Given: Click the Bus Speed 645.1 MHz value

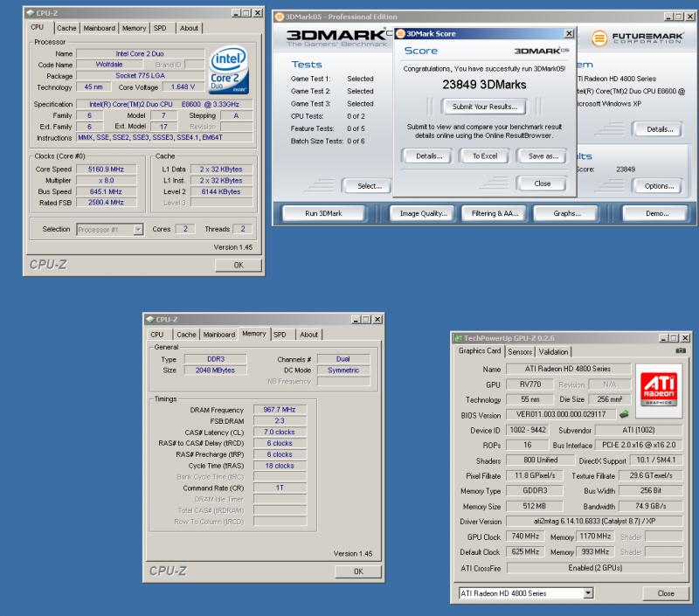Looking at the screenshot, I should (106, 191).
